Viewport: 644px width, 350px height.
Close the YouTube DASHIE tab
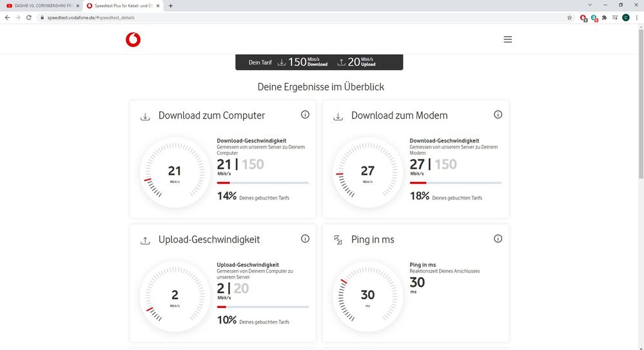pyautogui.click(x=77, y=6)
